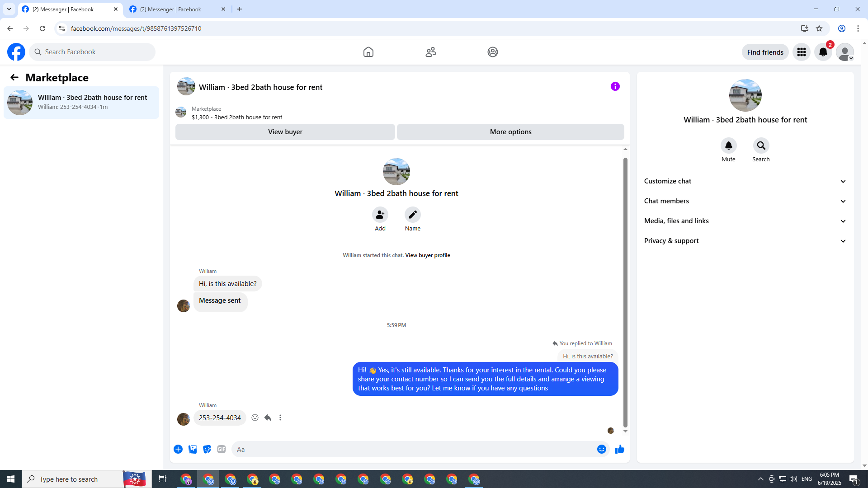The height and width of the screenshot is (488, 868).
Task: Open the Windows Start menu
Action: pos(11,479)
